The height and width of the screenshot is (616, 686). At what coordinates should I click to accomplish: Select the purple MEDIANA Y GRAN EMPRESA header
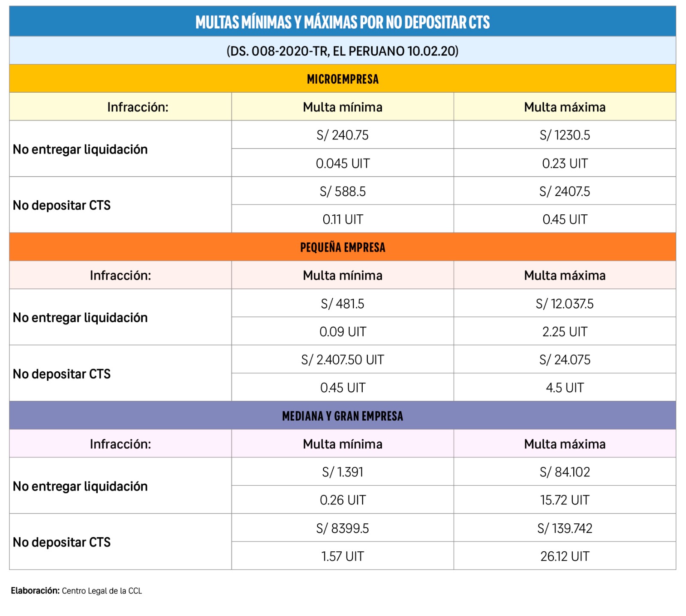pyautogui.click(x=343, y=416)
